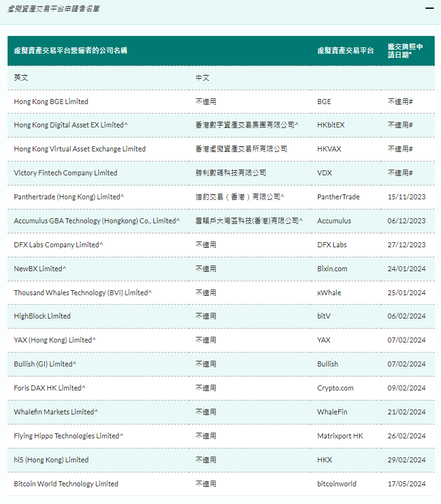Select HighBlock Limited cell

[42, 316]
